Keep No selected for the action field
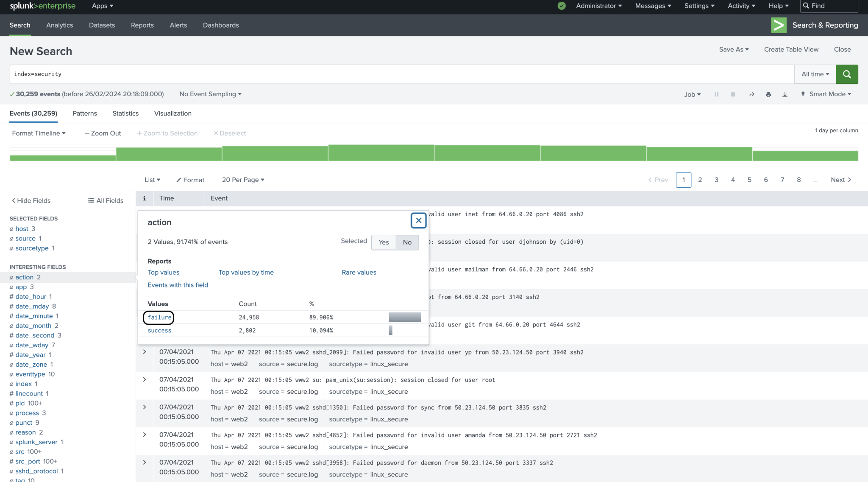Image resolution: width=868 pixels, height=482 pixels. pyautogui.click(x=407, y=242)
